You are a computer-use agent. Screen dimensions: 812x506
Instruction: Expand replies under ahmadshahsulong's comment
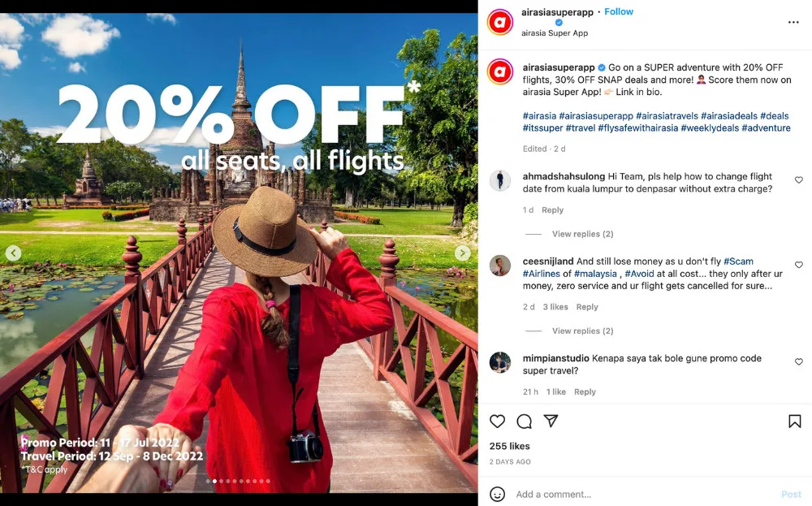pos(582,234)
